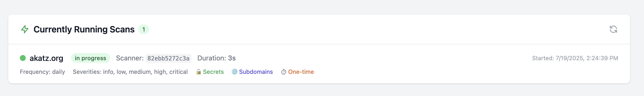This screenshot has height=96, width=644.
Task: Open the akatz.org scan entry
Action: coord(46,58)
